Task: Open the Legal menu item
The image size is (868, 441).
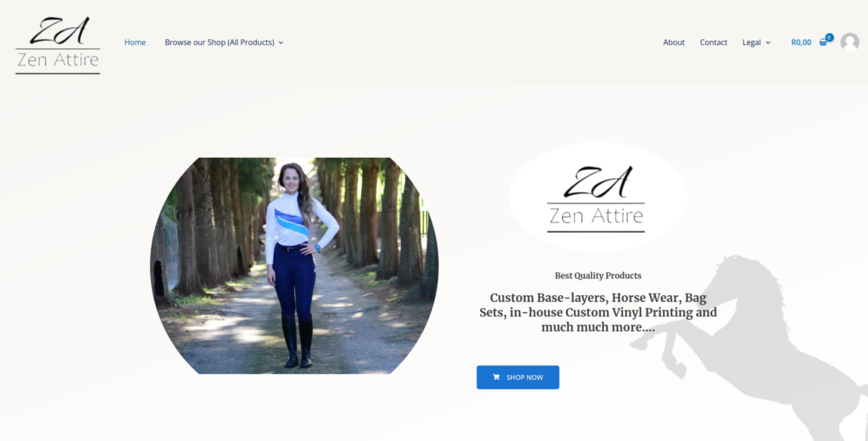Action: click(751, 42)
